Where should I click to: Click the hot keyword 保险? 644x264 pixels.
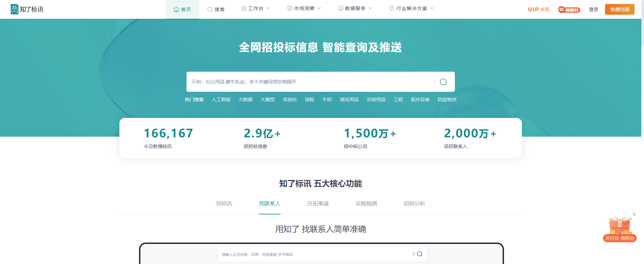310,100
